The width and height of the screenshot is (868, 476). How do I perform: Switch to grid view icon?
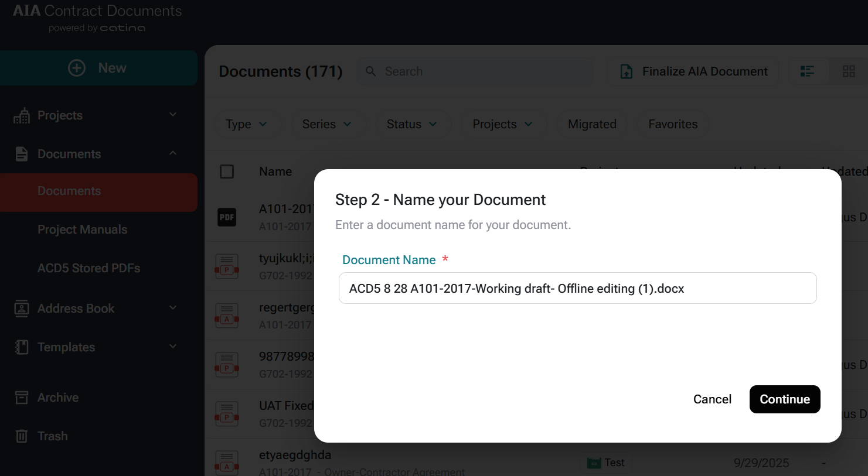point(848,71)
